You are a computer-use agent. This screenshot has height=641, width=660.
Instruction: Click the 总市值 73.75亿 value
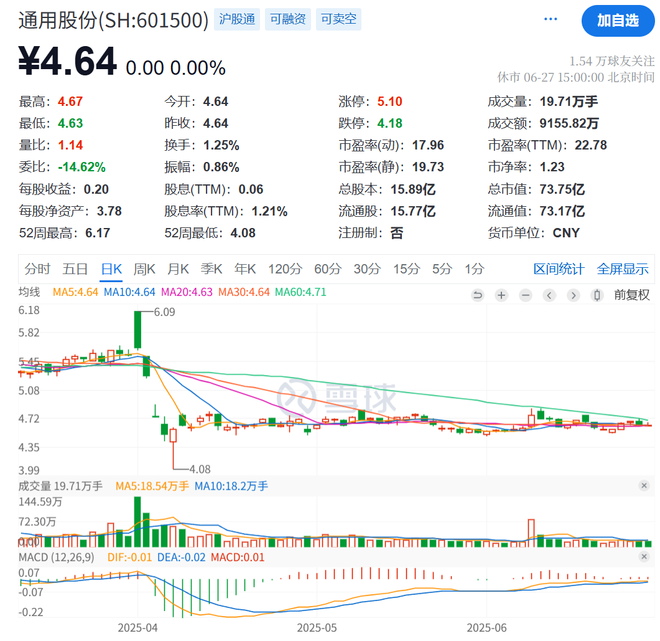pyautogui.click(x=562, y=189)
